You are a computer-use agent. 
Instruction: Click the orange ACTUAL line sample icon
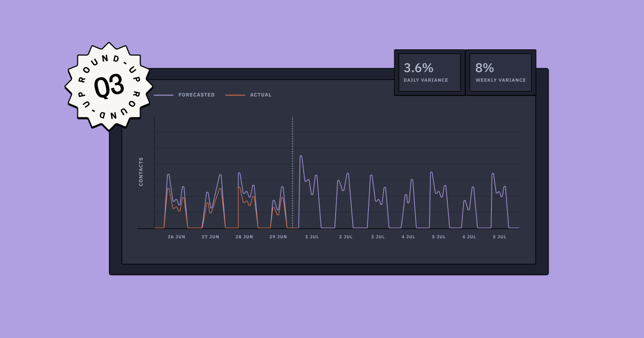tap(236, 94)
